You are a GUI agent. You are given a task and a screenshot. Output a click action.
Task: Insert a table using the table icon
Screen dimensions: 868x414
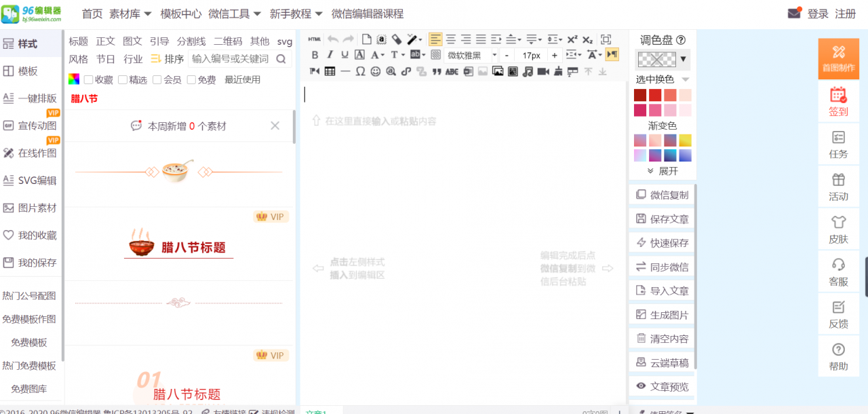pos(330,71)
